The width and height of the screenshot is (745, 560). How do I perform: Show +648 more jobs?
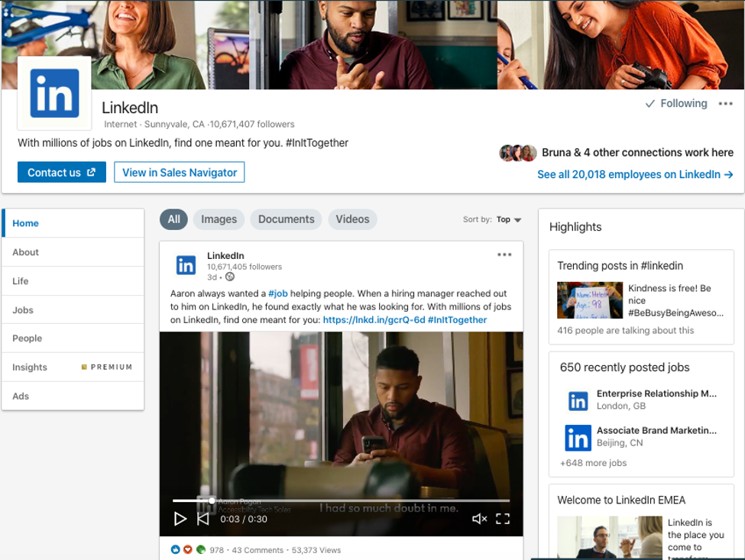[593, 463]
